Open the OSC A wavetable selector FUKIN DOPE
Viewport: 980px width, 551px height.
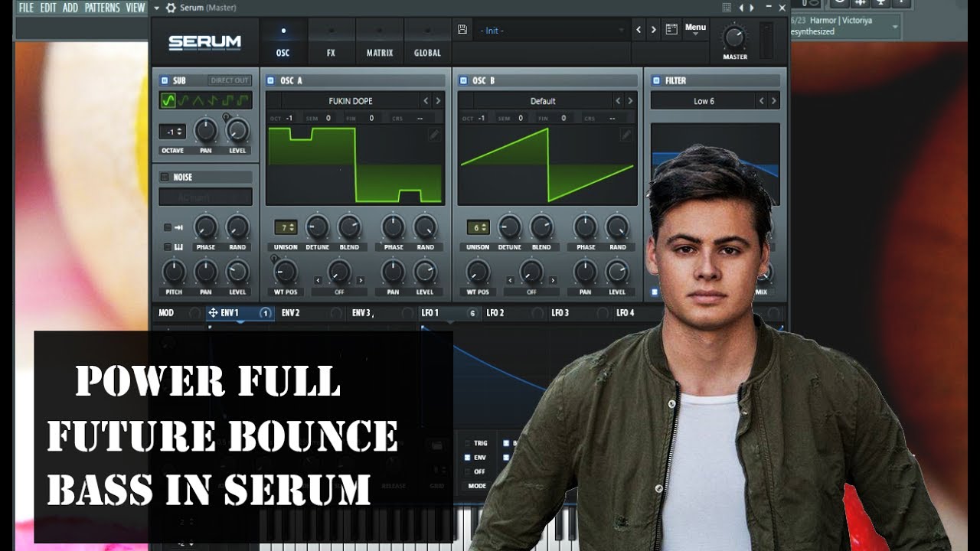pyautogui.click(x=351, y=101)
